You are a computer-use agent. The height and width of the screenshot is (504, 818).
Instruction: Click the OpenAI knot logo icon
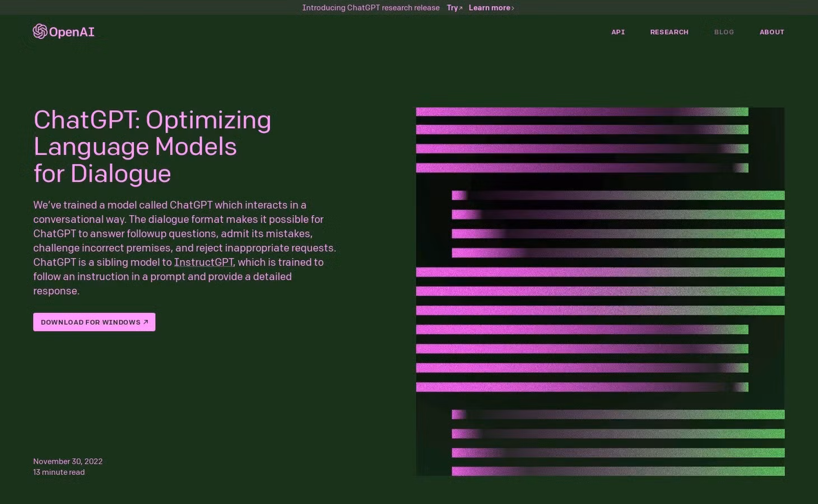40,31
